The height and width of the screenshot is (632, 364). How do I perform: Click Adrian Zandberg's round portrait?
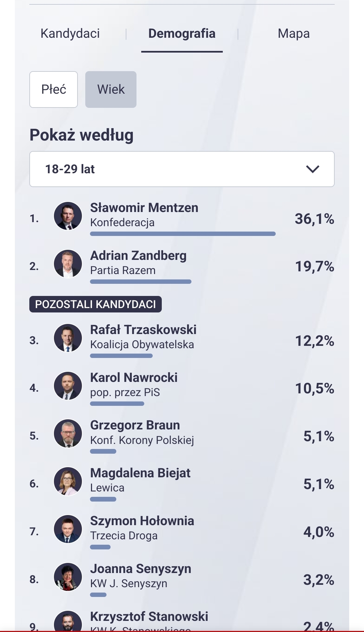point(68,264)
